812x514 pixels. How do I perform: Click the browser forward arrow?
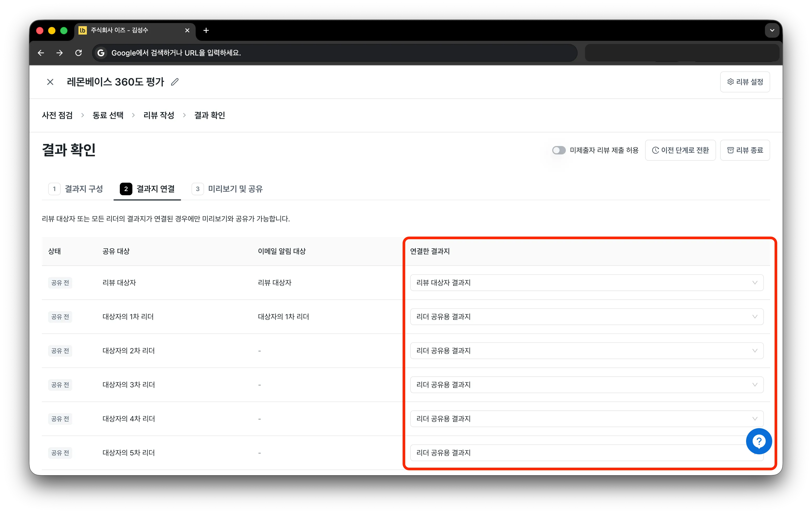59,53
